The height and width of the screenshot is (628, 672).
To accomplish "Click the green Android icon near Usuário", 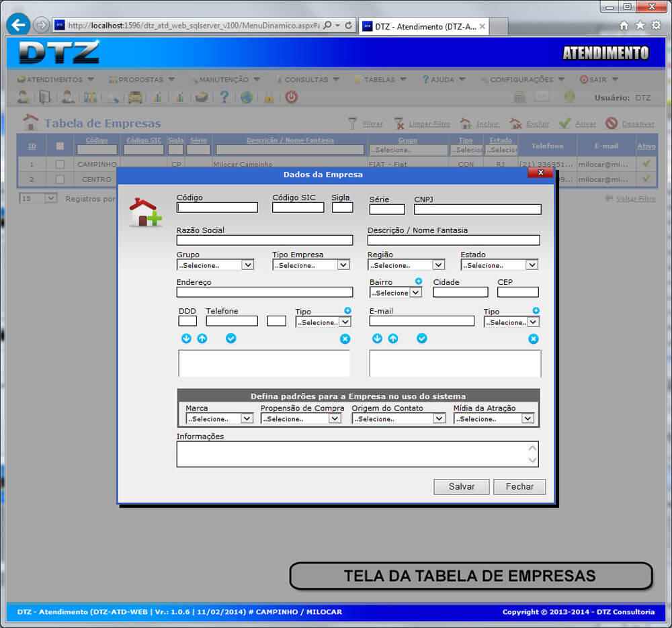I will point(570,97).
